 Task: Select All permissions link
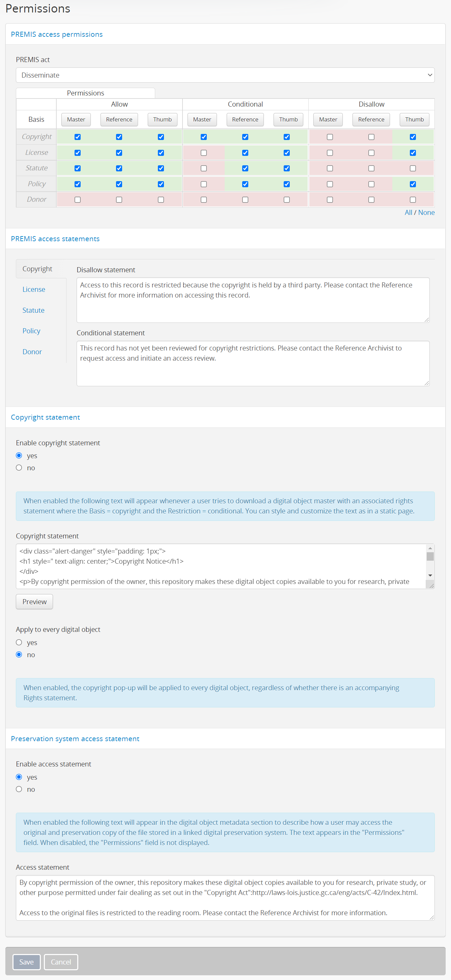[x=408, y=213]
